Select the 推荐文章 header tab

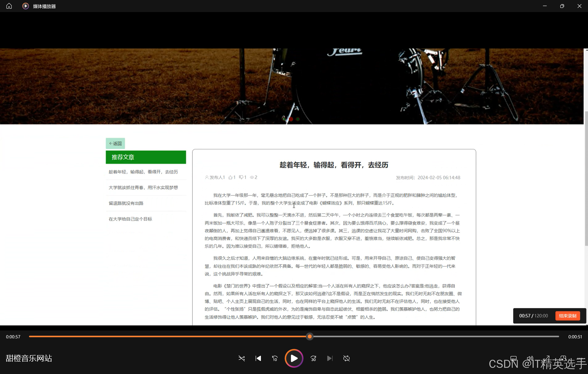pyautogui.click(x=146, y=157)
